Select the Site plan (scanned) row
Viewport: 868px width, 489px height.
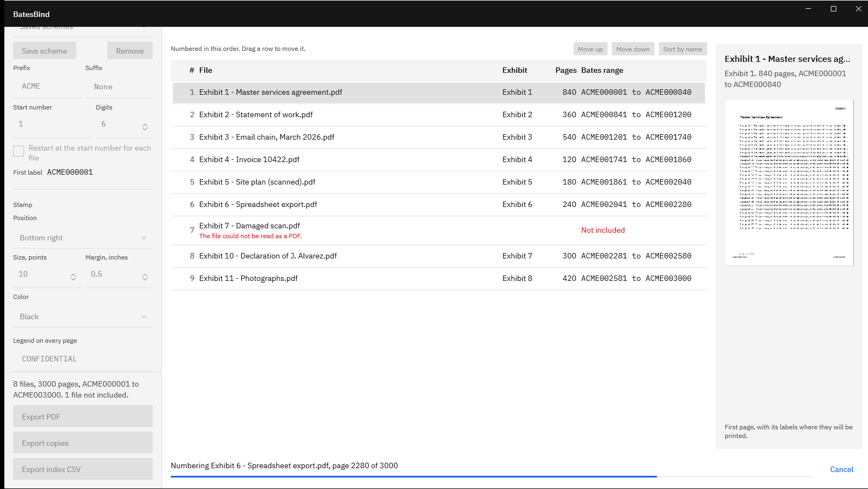pos(439,182)
